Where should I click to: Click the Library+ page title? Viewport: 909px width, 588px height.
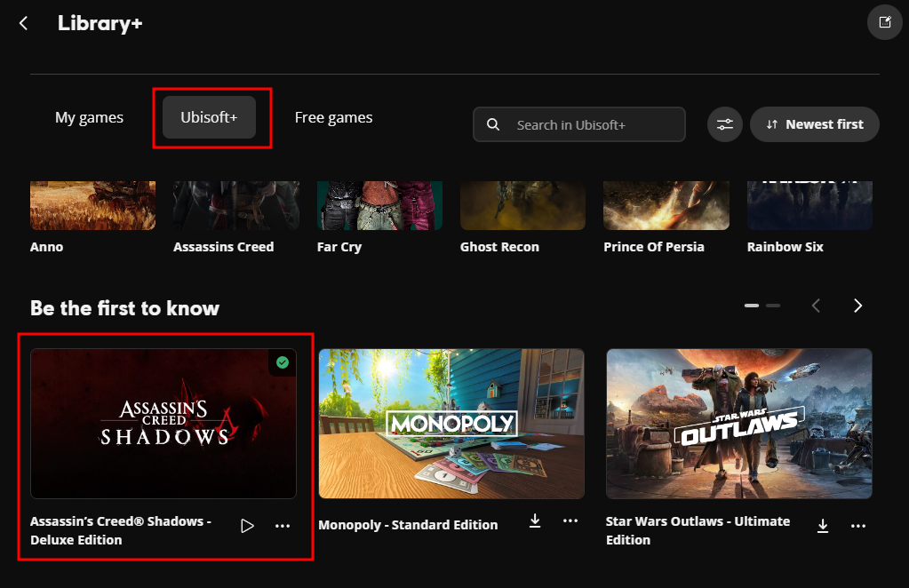point(100,23)
